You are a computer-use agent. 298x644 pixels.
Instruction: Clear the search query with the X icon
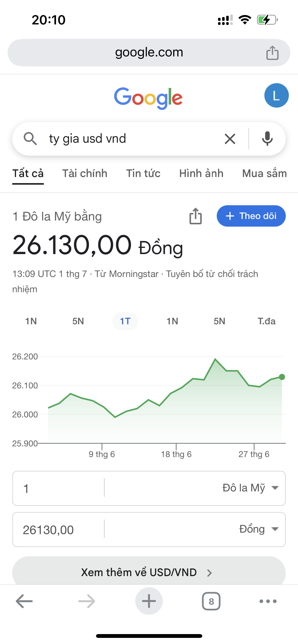[230, 139]
